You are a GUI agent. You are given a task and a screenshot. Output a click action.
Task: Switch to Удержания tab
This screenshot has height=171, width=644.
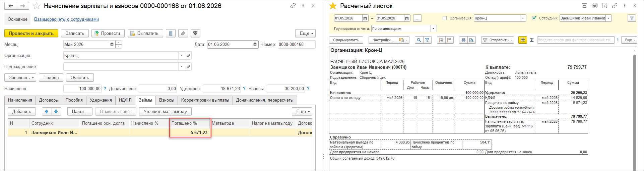pyautogui.click(x=101, y=100)
